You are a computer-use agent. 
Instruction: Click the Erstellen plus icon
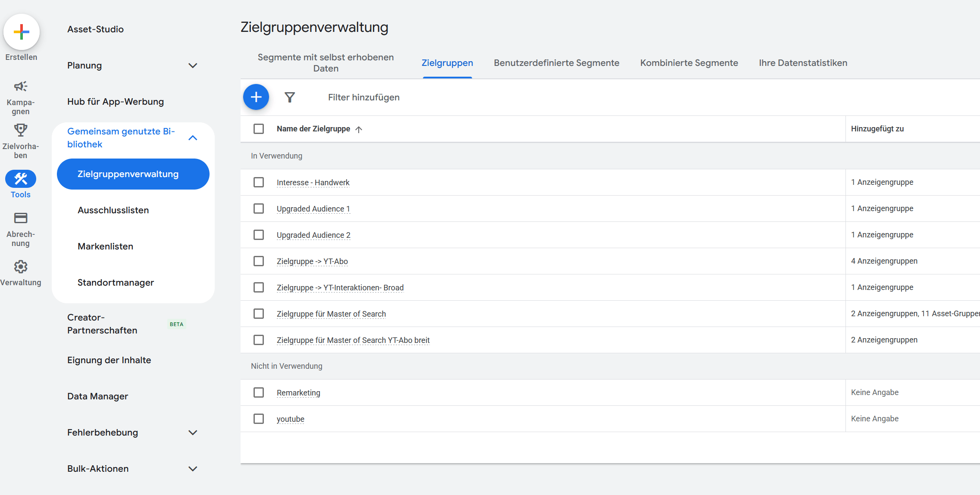click(x=21, y=32)
